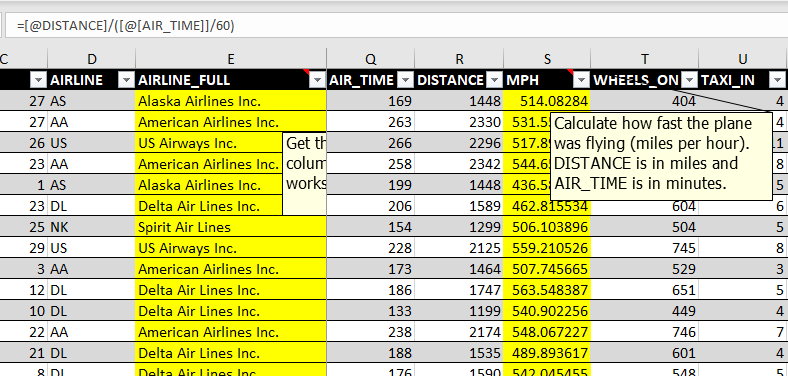Select AIR_TIME cell 133
Viewport: 788px width, 376px height.
pos(370,311)
